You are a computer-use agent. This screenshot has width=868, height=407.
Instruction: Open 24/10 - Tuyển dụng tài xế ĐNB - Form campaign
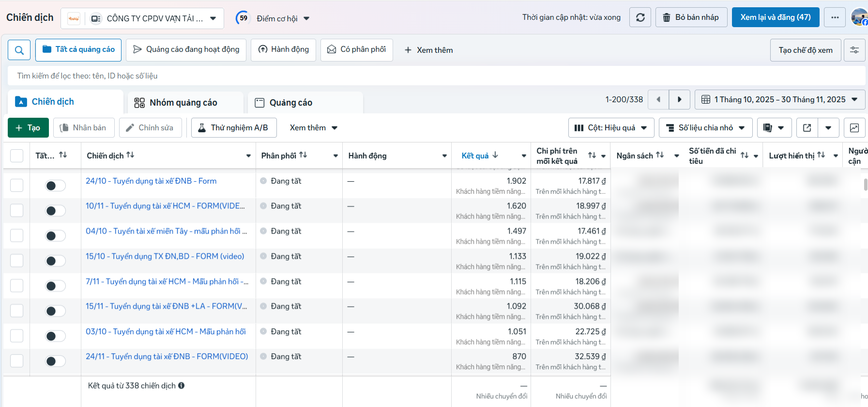click(x=151, y=181)
